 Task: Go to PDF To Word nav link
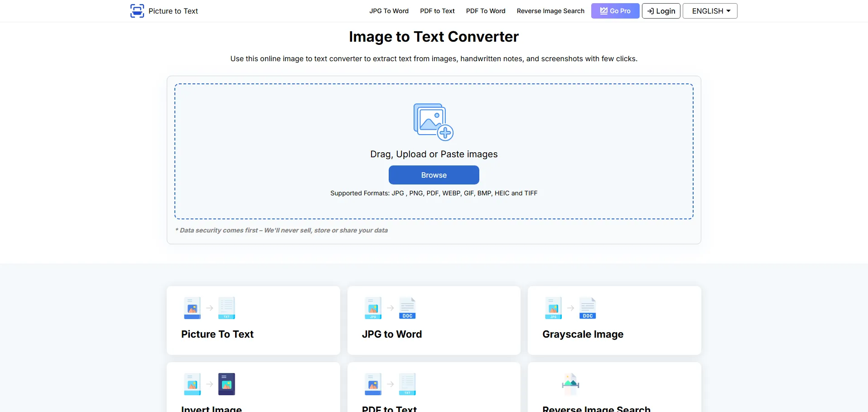pyautogui.click(x=486, y=11)
